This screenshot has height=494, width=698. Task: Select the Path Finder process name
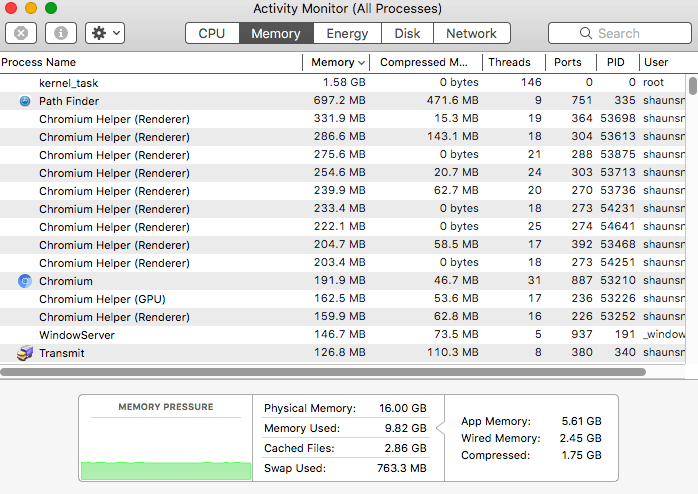[69, 101]
